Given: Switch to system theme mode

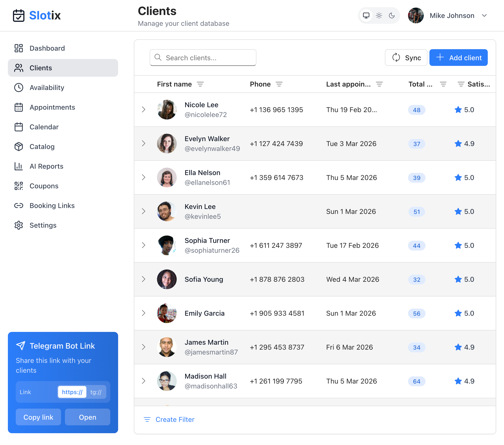Looking at the screenshot, I should coord(366,15).
